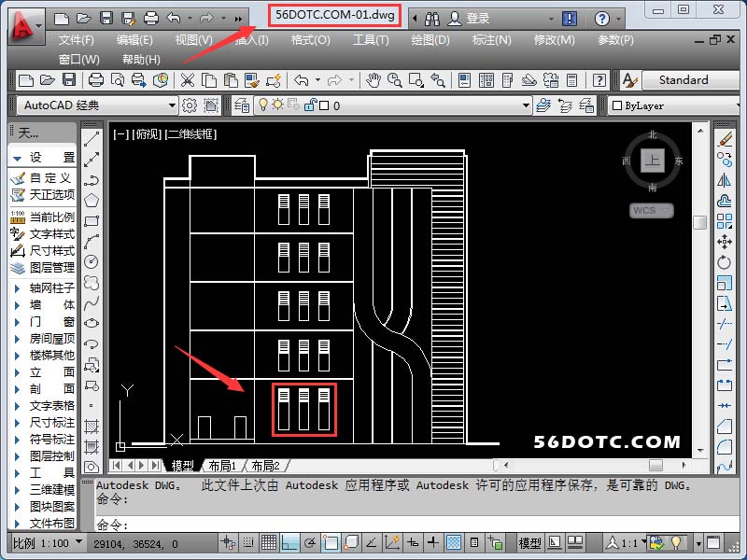Click the AutoCAD application logo button
This screenshot has width=747, height=560.
click(25, 26)
